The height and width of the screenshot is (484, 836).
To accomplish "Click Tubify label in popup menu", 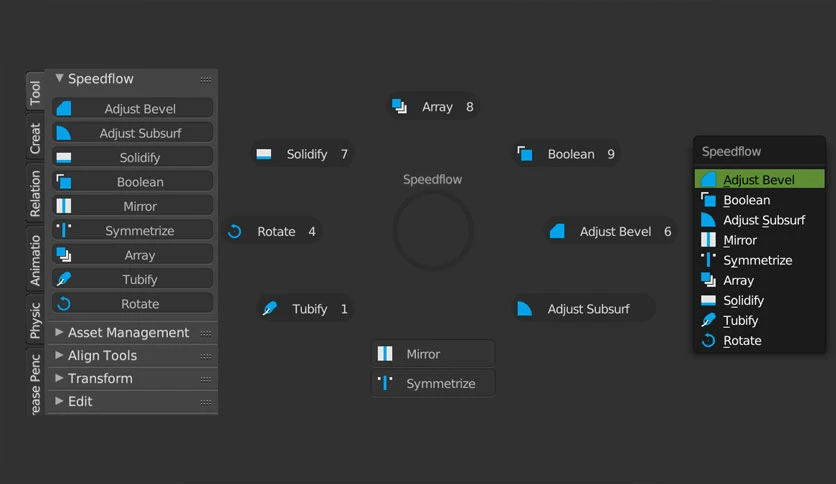I will coord(741,320).
